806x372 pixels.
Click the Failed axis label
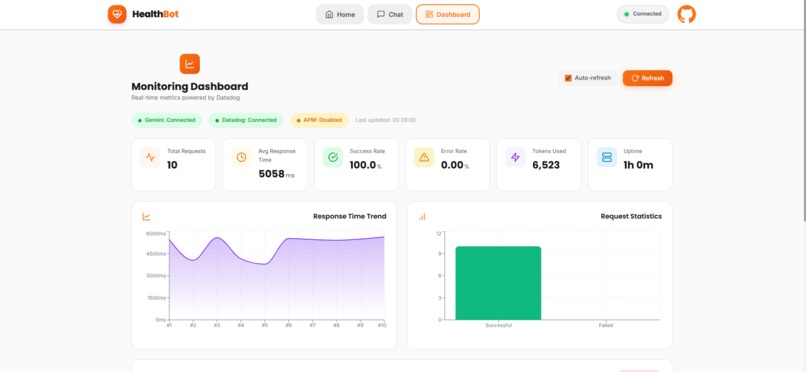click(606, 325)
